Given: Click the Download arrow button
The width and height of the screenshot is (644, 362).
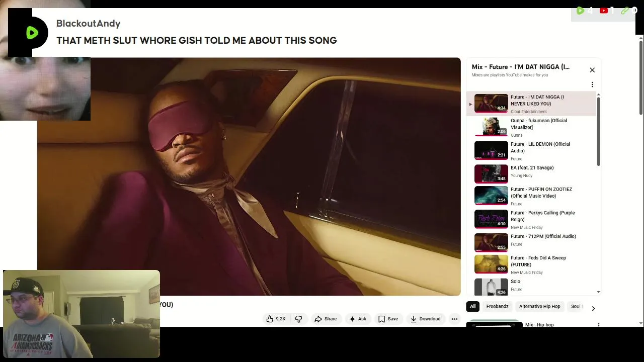Looking at the screenshot, I should [425, 319].
